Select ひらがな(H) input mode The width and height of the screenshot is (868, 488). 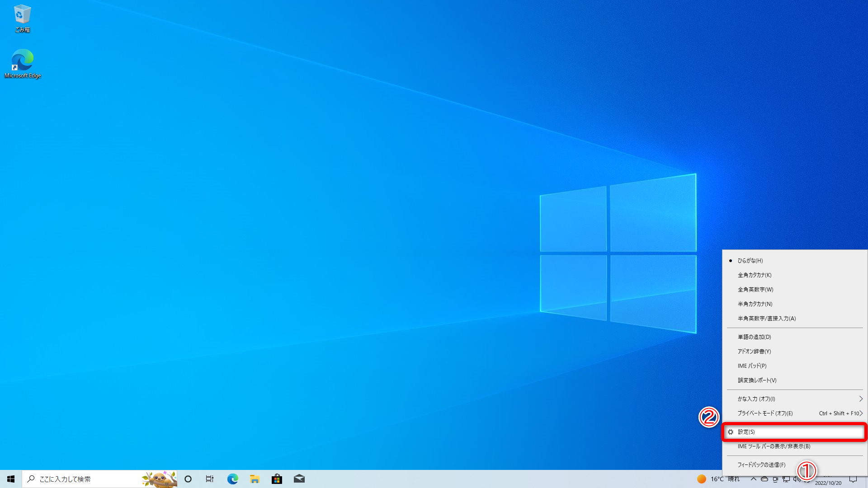click(x=750, y=261)
